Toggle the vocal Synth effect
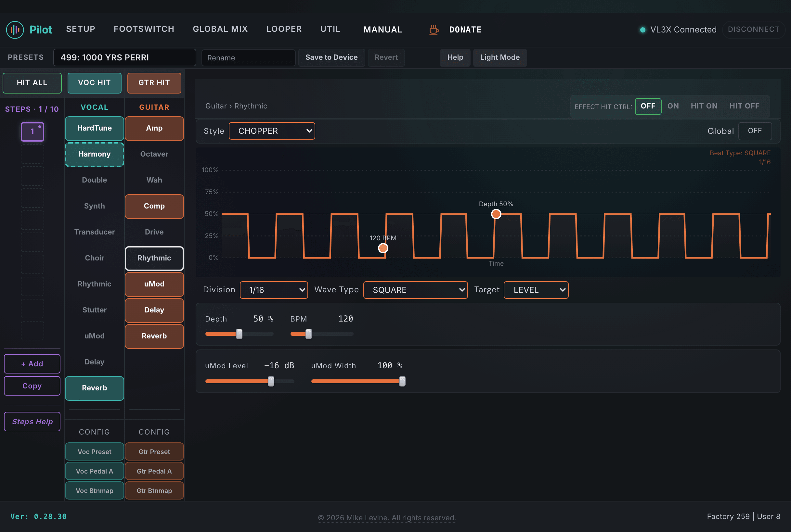The height and width of the screenshot is (532, 791). click(x=94, y=206)
